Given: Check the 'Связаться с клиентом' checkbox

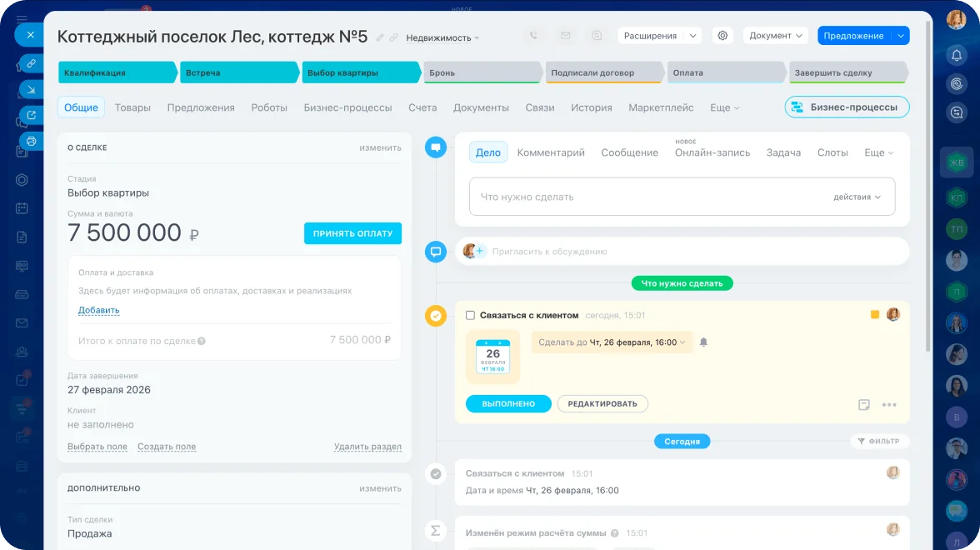Looking at the screenshot, I should pos(470,316).
